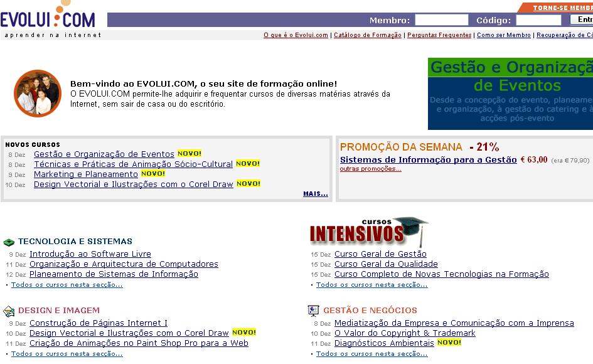The width and height of the screenshot is (593, 364).
Task: Open Design Vectorial link under Design e Imagem
Action: click(x=129, y=333)
